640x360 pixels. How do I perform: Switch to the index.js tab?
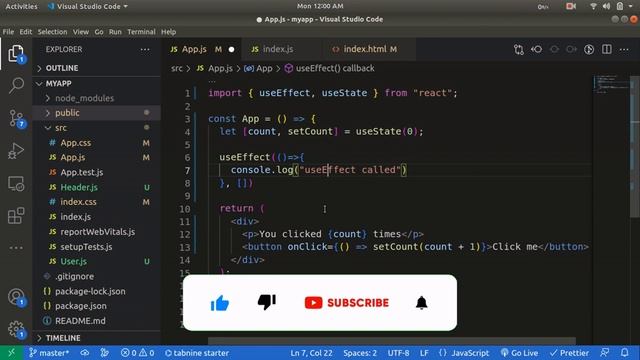click(x=281, y=49)
